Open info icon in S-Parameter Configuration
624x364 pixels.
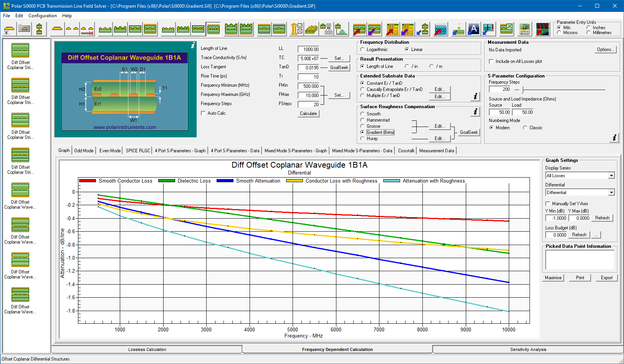pos(614,138)
